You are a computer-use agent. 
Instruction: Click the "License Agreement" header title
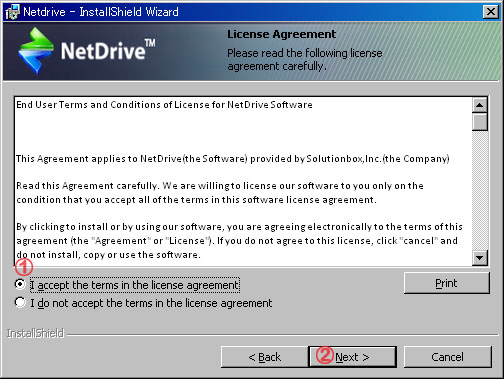pos(282,34)
